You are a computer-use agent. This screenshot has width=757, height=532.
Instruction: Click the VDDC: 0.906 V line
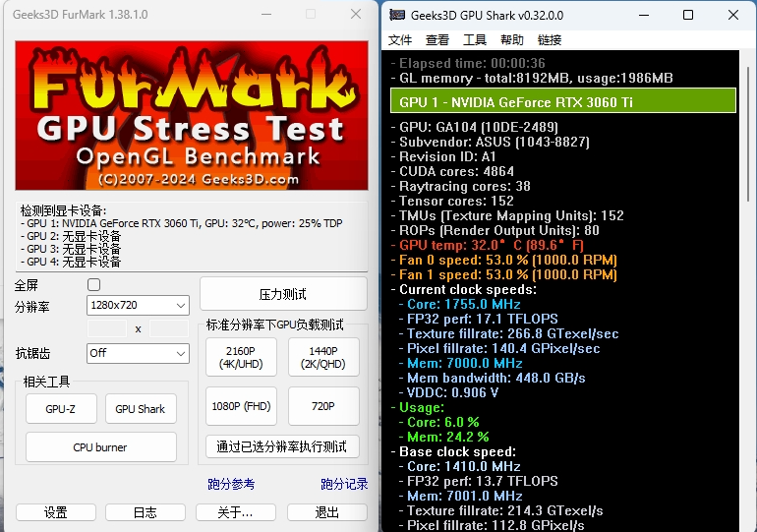click(448, 392)
